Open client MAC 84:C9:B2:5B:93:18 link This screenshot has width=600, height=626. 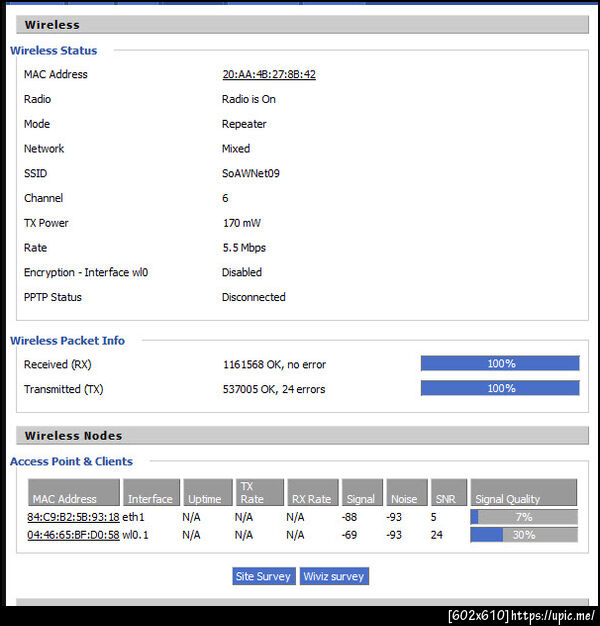(x=73, y=517)
